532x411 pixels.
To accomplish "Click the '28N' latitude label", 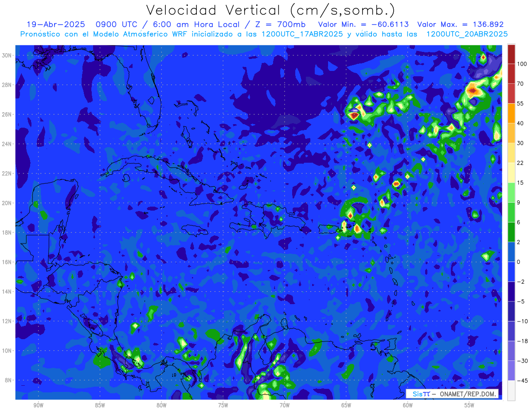I will click(7, 85).
